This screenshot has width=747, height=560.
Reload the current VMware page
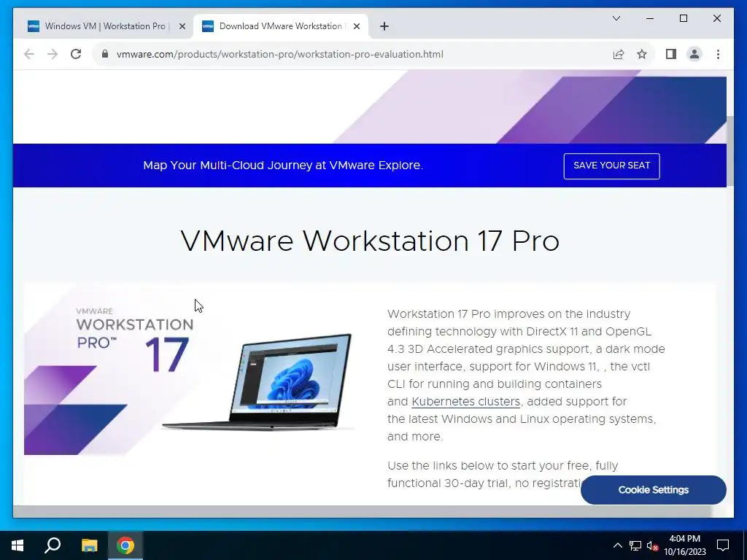pyautogui.click(x=76, y=54)
